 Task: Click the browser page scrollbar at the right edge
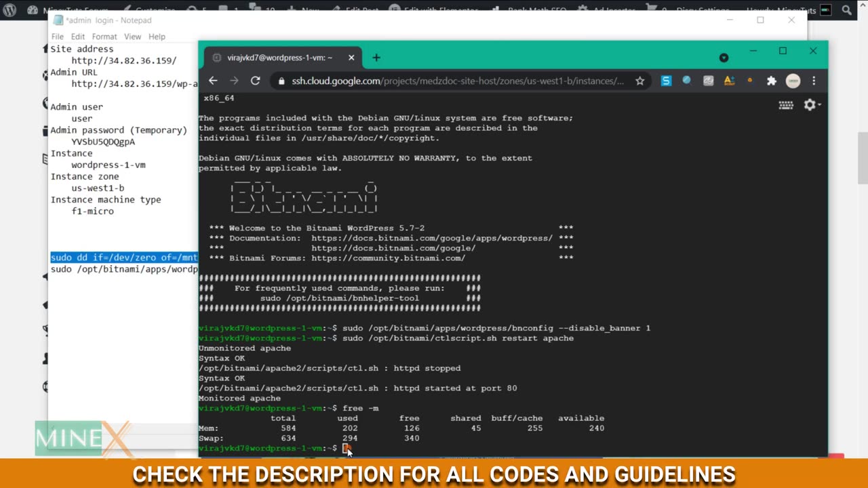point(863,159)
